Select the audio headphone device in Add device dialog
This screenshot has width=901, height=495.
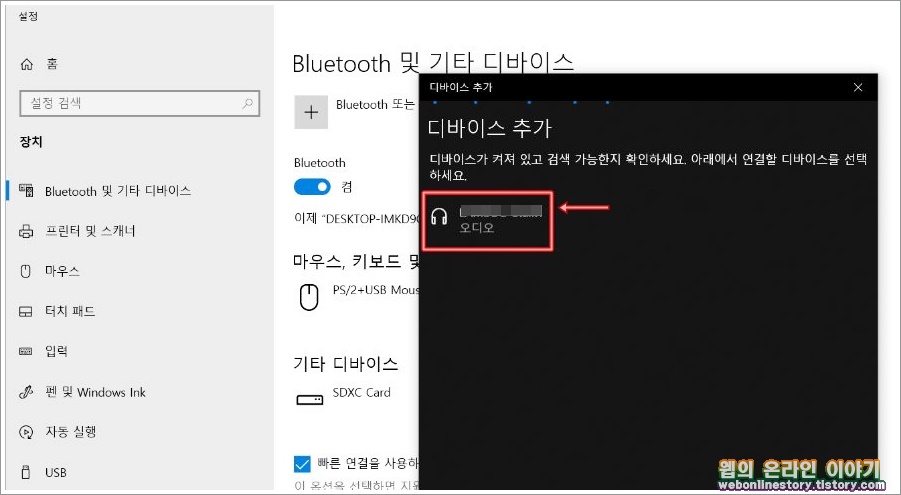coord(487,221)
